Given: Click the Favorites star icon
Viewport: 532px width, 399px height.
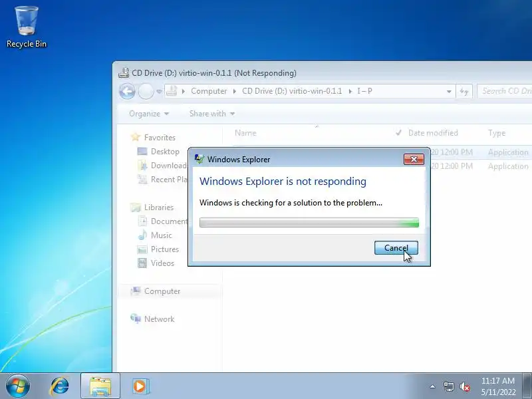Looking at the screenshot, I should point(136,137).
